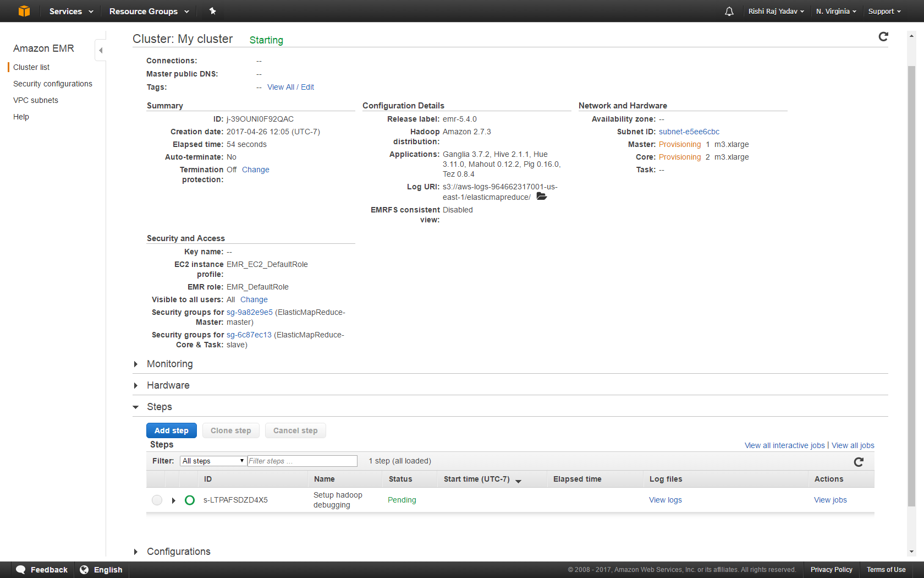Click the Elapsed time column header

tap(577, 479)
